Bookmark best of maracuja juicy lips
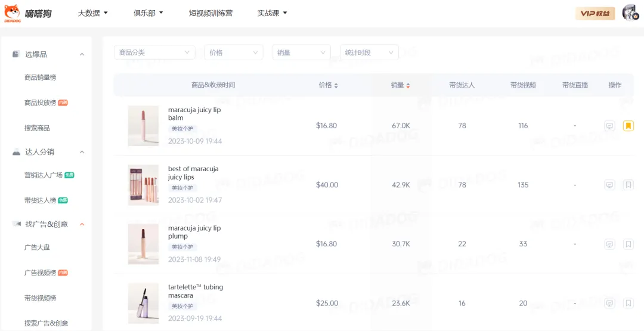The height and width of the screenshot is (331, 644). tap(628, 185)
